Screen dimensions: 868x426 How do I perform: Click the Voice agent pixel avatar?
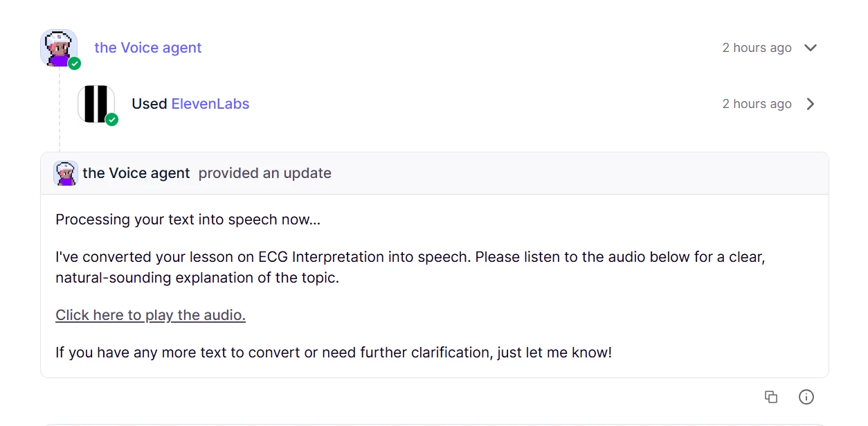coord(58,47)
